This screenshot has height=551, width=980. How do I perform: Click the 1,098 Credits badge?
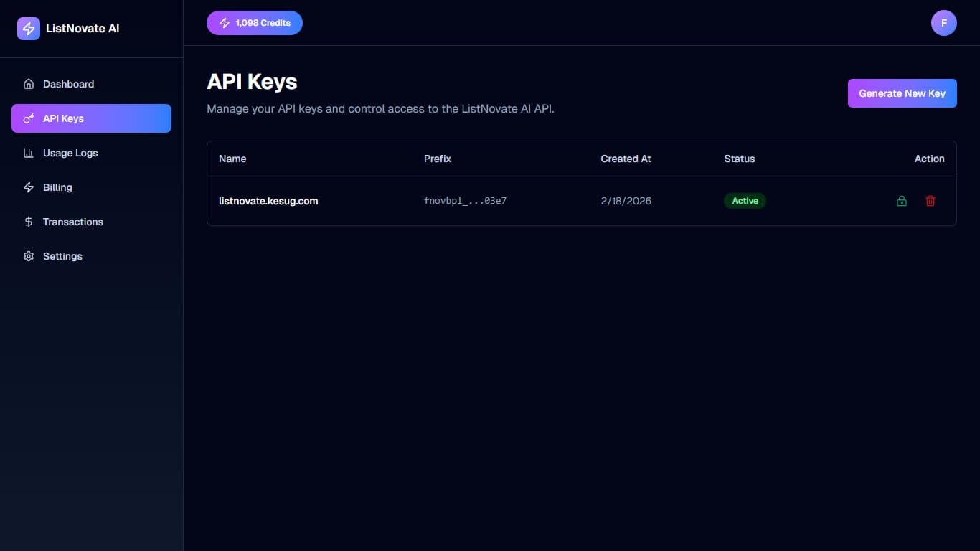pos(254,22)
